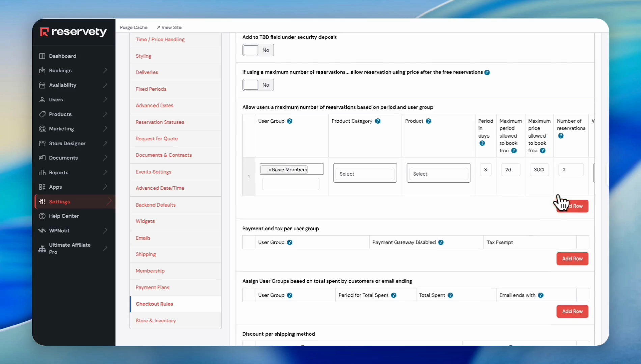The height and width of the screenshot is (364, 641).
Task: Click the Number of reservations input field
Action: click(x=570, y=170)
